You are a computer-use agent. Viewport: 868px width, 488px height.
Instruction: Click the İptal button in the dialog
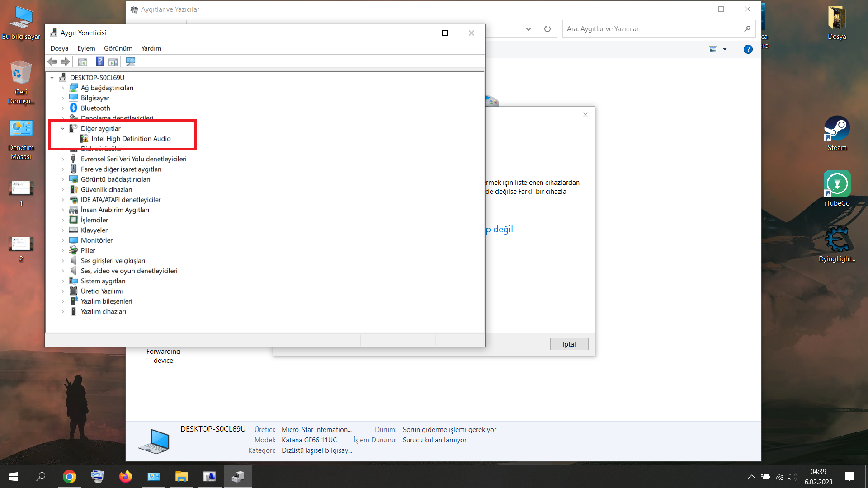569,344
